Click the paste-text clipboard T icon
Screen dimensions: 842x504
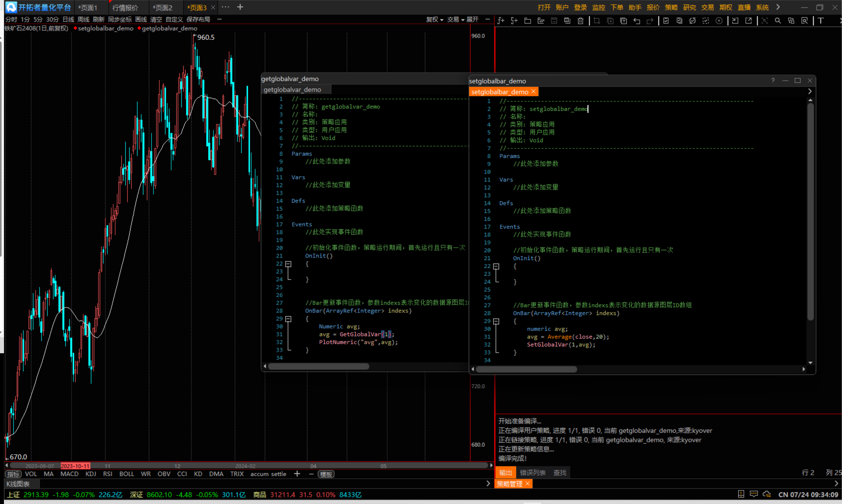pyautogui.click(x=623, y=21)
